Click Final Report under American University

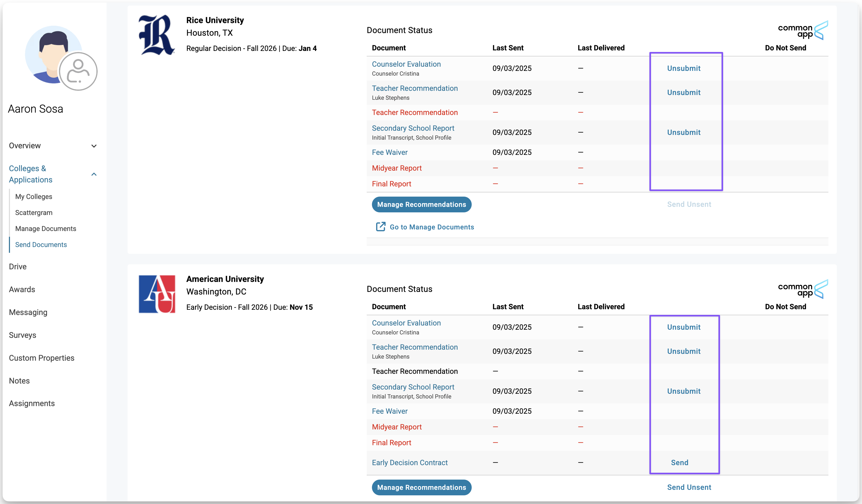coord(391,443)
